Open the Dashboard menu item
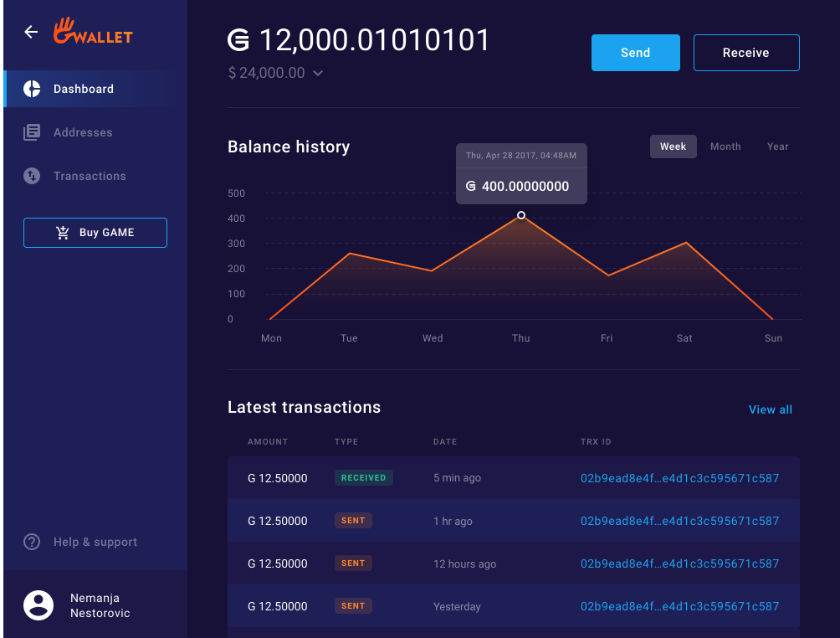 pos(95,89)
